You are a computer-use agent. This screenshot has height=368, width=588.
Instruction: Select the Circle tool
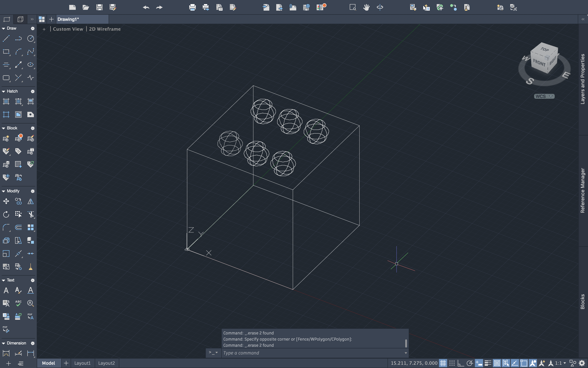[31, 38]
